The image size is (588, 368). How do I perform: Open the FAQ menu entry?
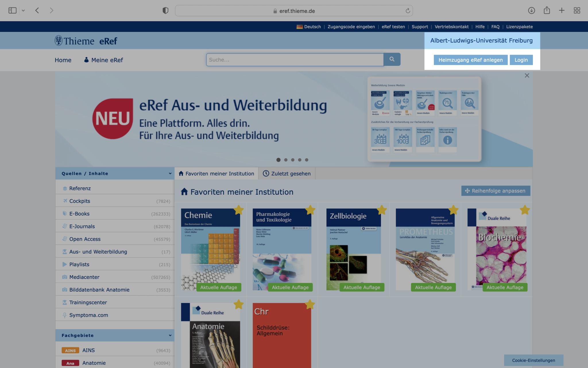[495, 26]
